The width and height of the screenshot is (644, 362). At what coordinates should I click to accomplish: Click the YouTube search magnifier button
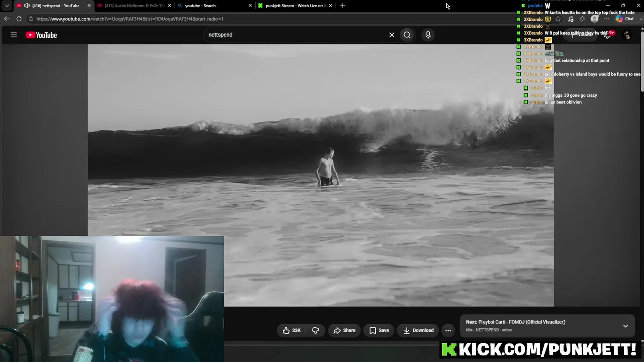click(x=407, y=35)
